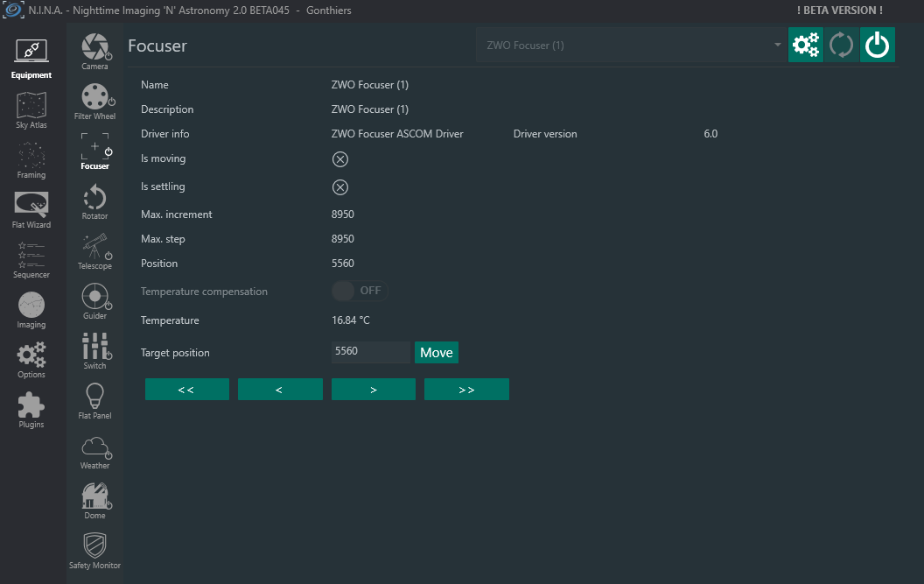
Task: Select the Camera equipment tab
Action: click(x=94, y=52)
